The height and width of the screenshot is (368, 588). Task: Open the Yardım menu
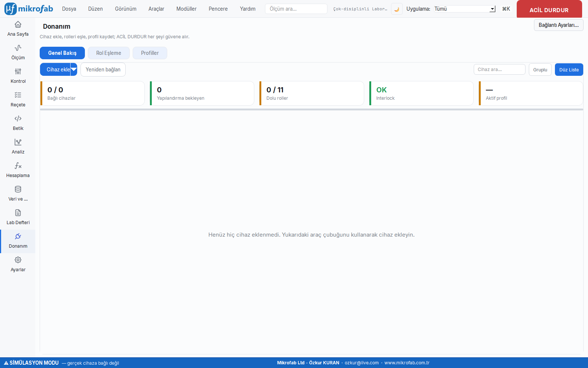(248, 9)
